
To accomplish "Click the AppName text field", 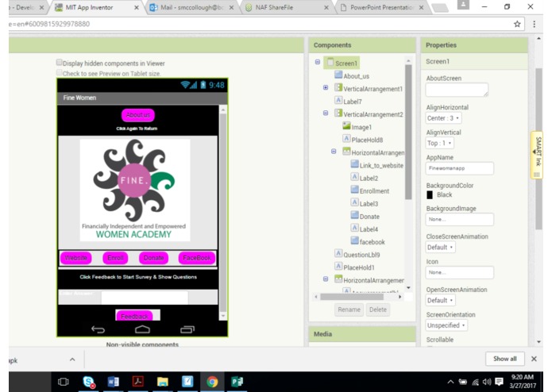I will pos(459,168).
